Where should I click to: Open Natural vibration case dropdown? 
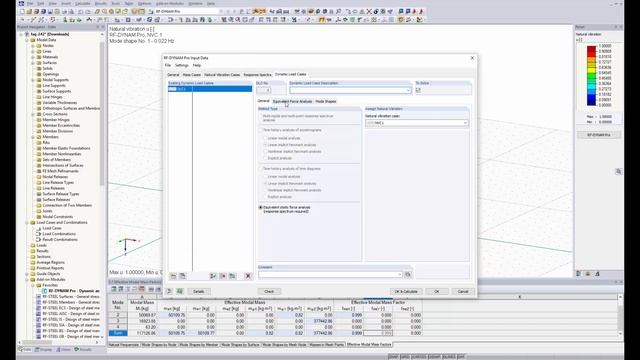(x=465, y=123)
